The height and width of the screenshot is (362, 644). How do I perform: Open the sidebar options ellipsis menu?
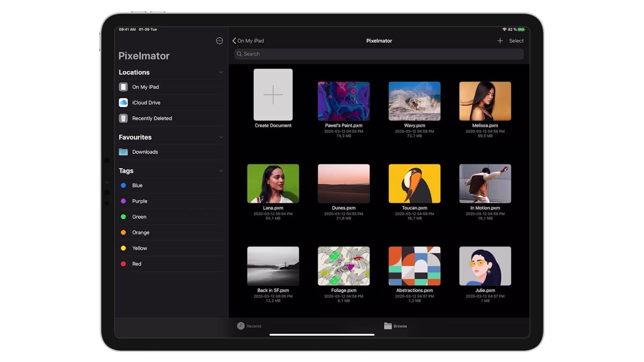click(x=219, y=40)
